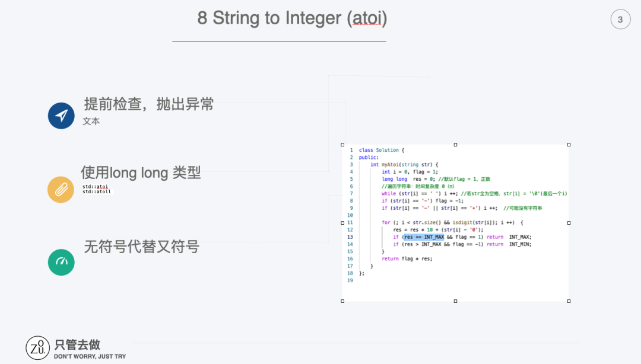This screenshot has width=641, height=364.
Task: Click the green speedometer gauge icon
Action: point(61,262)
